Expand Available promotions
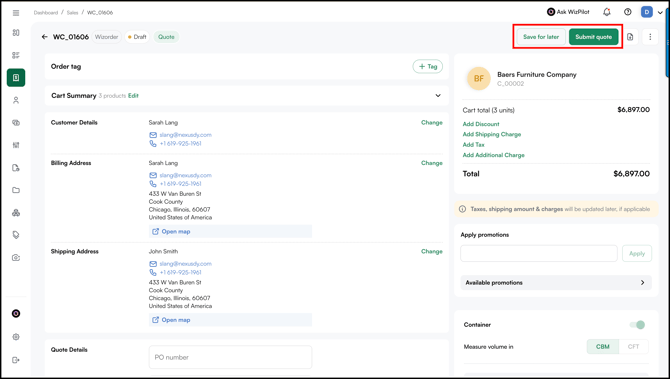The height and width of the screenshot is (379, 670). pyautogui.click(x=556, y=283)
